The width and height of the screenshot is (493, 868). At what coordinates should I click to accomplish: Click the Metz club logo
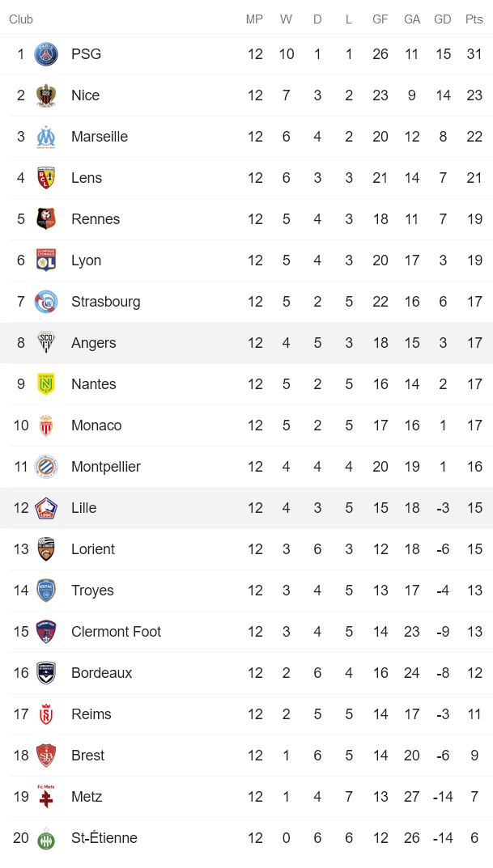46,797
